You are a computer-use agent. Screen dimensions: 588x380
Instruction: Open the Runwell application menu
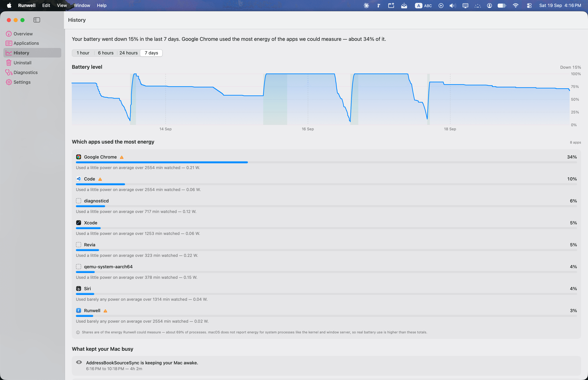[27, 5]
